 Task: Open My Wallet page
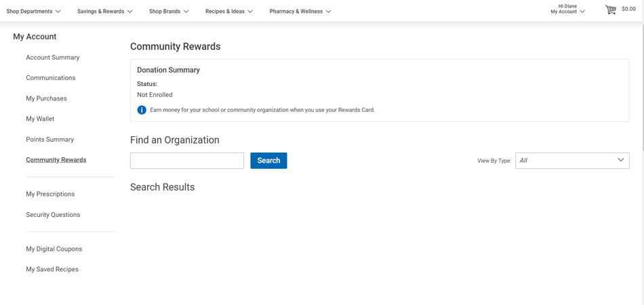[x=40, y=119]
